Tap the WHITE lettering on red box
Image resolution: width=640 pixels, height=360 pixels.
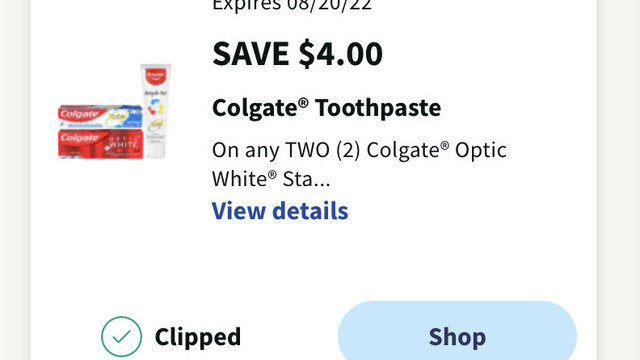click(122, 144)
